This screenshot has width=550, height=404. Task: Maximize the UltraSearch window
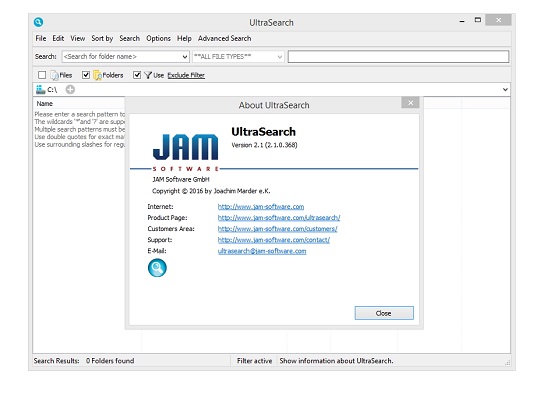[x=478, y=20]
